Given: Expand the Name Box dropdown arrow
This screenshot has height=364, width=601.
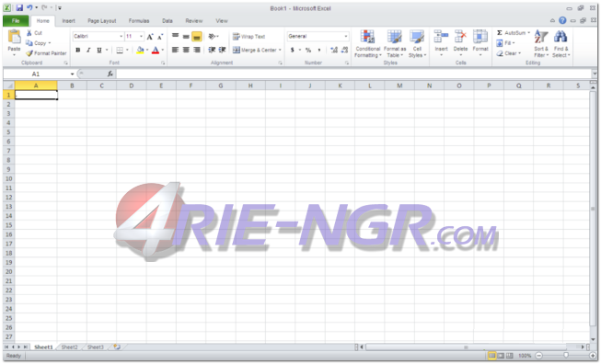Looking at the screenshot, I should click(72, 74).
